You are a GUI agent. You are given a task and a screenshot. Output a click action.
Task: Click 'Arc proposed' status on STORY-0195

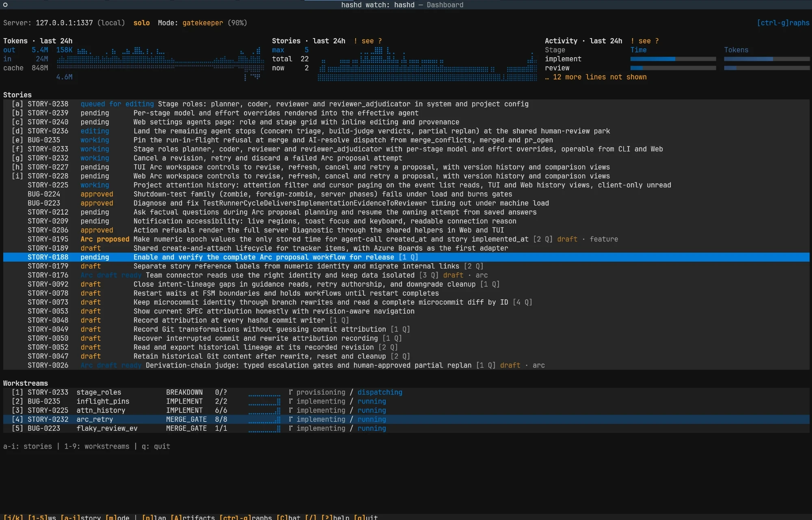(105, 239)
